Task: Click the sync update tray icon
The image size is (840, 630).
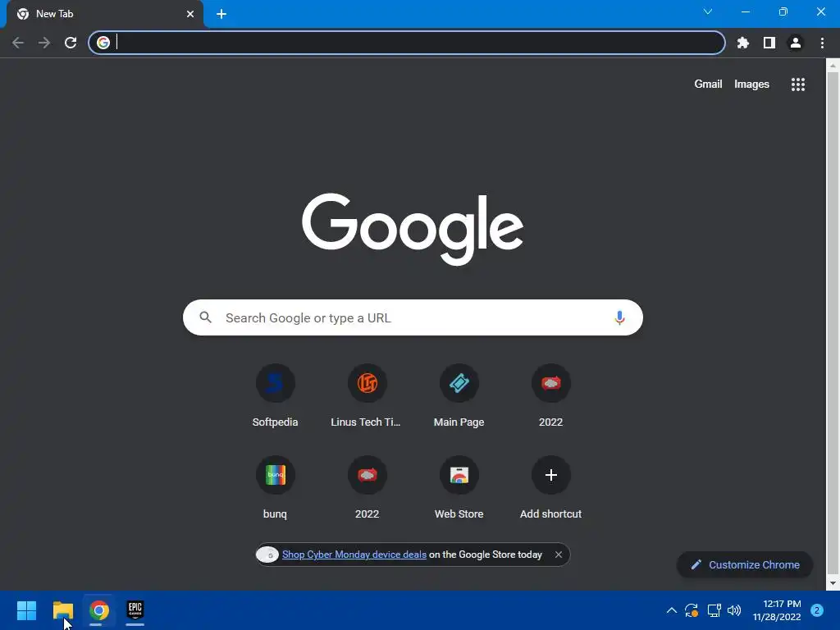Action: pyautogui.click(x=692, y=610)
